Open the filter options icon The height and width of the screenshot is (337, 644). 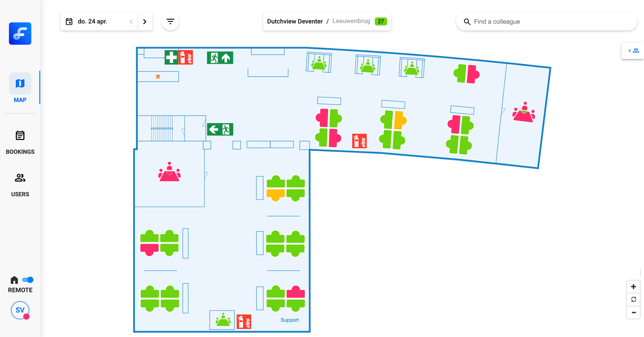tap(170, 22)
